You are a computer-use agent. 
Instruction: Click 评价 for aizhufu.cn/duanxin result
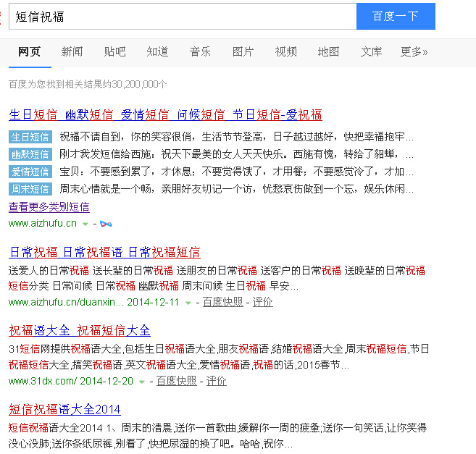point(262,302)
